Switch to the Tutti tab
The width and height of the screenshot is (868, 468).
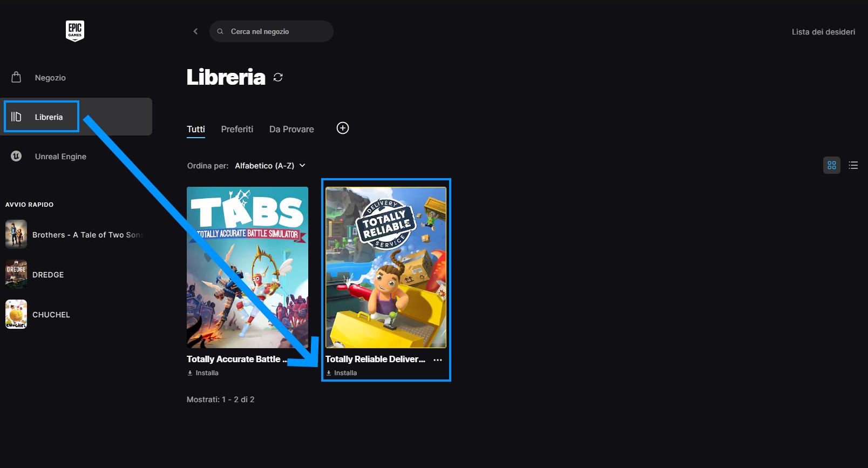point(196,129)
